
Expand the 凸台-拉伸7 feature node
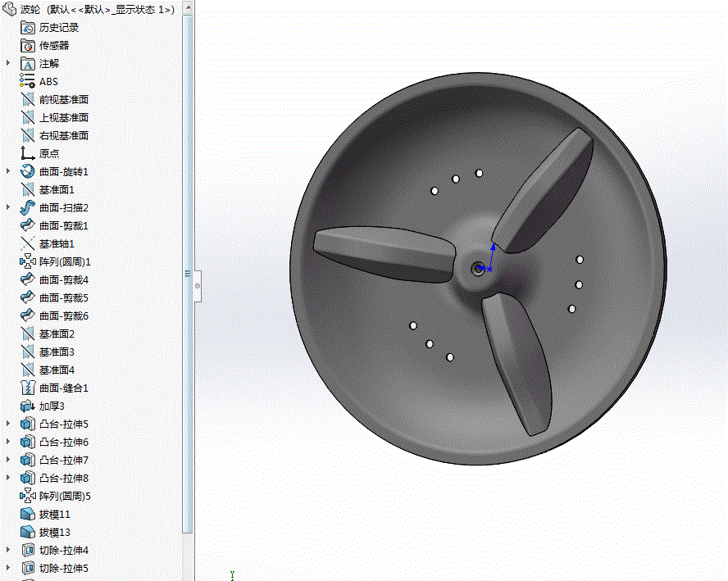(x=8, y=460)
